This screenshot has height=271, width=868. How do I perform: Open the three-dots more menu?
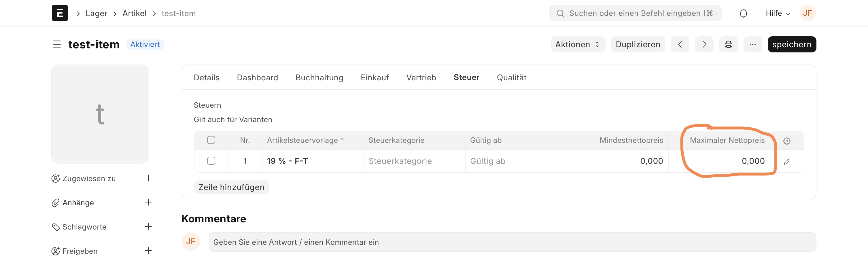tap(752, 44)
